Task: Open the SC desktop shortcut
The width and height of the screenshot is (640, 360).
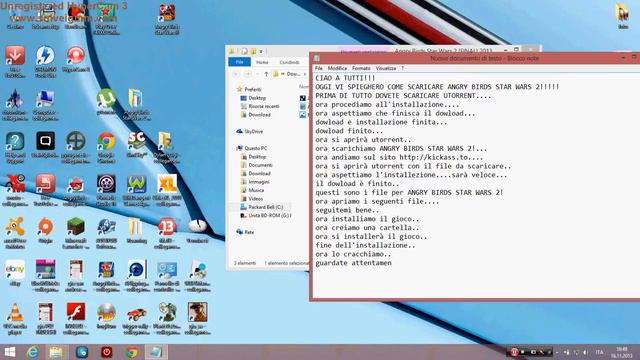Action: pos(137,144)
